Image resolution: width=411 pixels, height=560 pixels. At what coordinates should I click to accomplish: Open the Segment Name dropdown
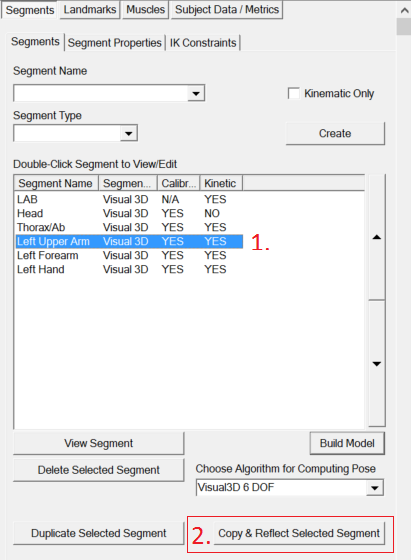[x=196, y=94]
